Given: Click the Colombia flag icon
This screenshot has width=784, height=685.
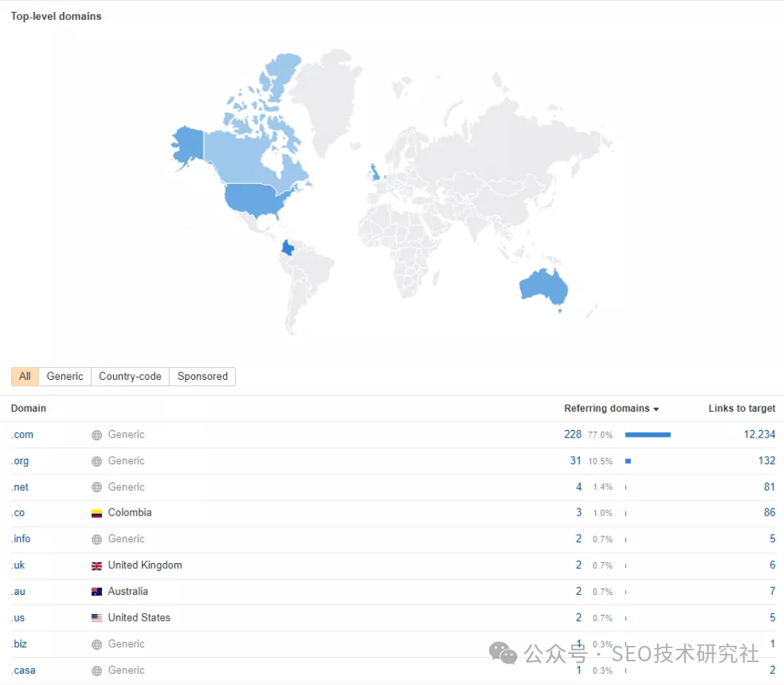Looking at the screenshot, I should [97, 513].
